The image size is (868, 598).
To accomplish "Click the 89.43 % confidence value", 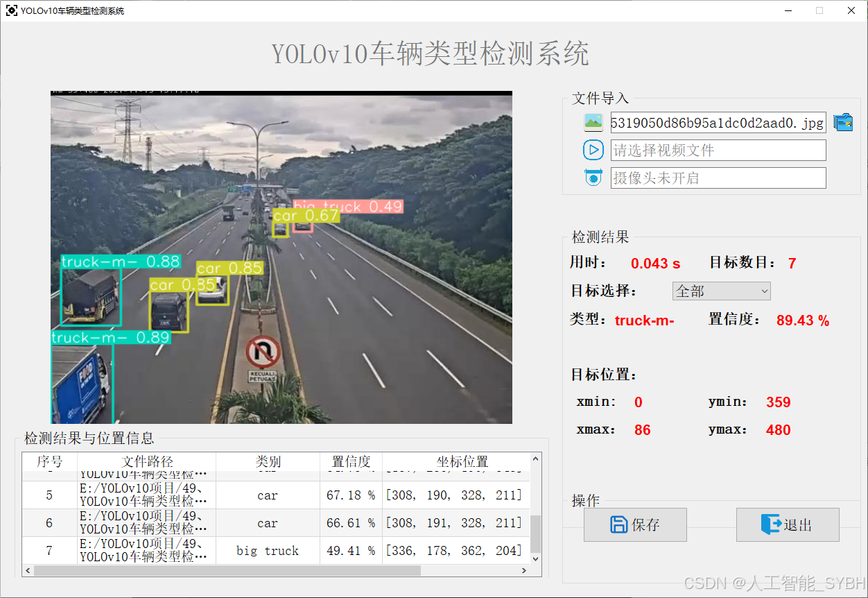I will [x=803, y=321].
